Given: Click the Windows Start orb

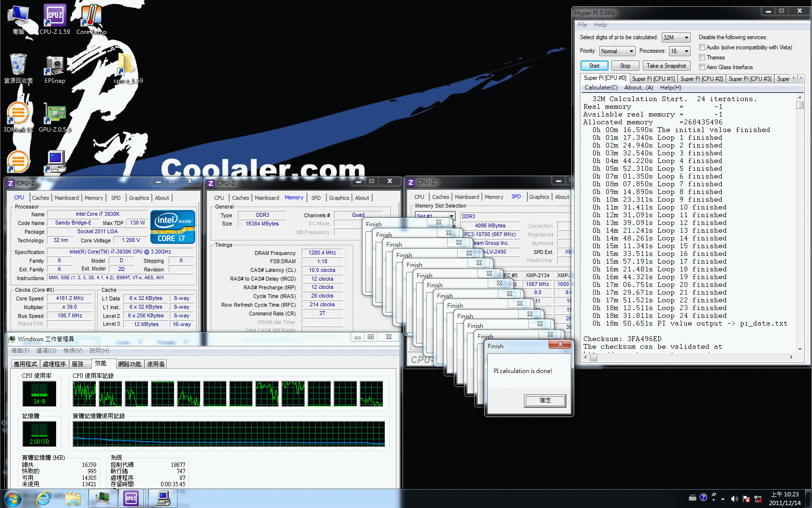Looking at the screenshot, I should (13, 498).
